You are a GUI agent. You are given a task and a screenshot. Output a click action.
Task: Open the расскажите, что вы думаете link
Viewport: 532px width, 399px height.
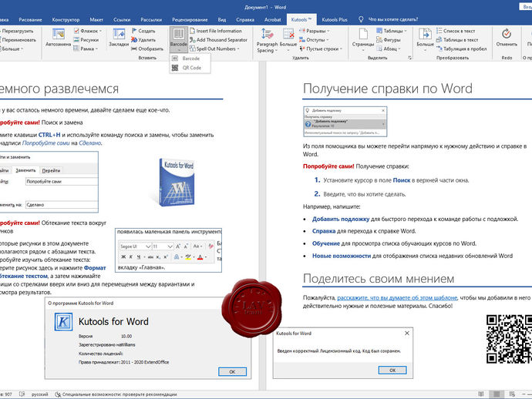coord(397,297)
